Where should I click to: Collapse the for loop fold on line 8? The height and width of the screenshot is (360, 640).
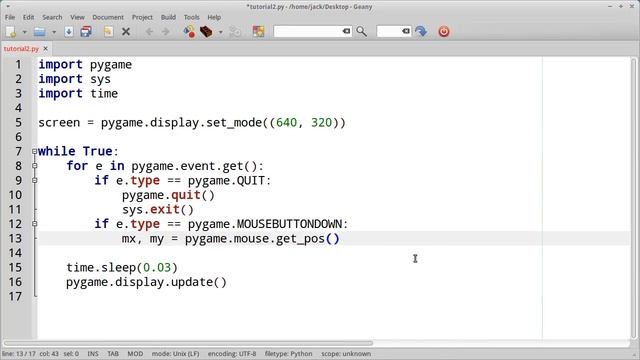tap(35, 166)
